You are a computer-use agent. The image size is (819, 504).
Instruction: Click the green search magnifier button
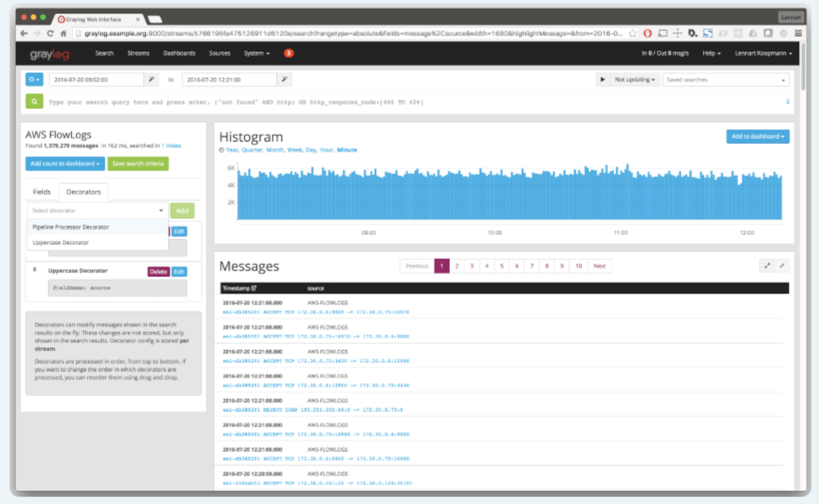(x=34, y=102)
